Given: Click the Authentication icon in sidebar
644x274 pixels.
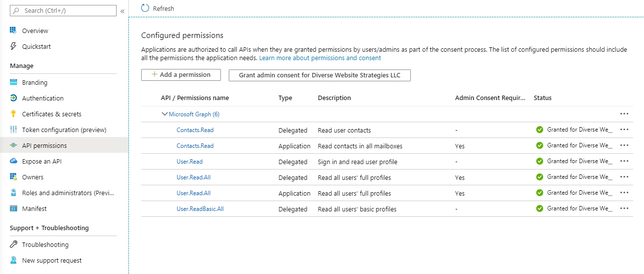Looking at the screenshot, I should point(13,98).
